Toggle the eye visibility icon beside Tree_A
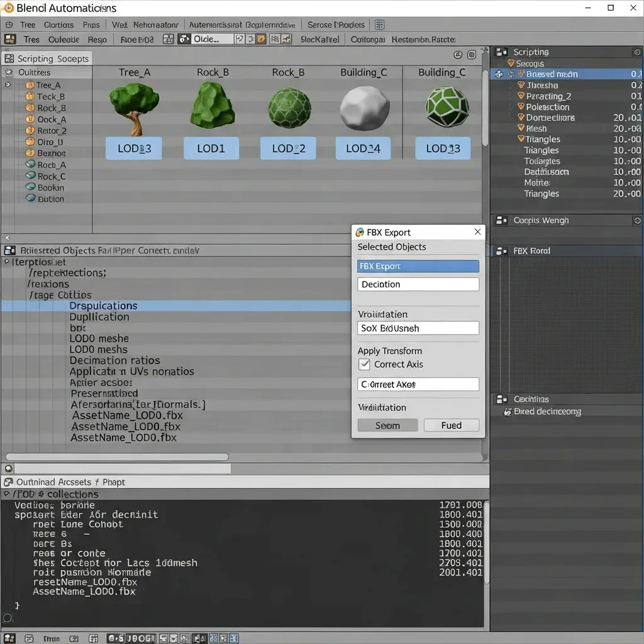This screenshot has width=644, height=644. tap(8, 85)
